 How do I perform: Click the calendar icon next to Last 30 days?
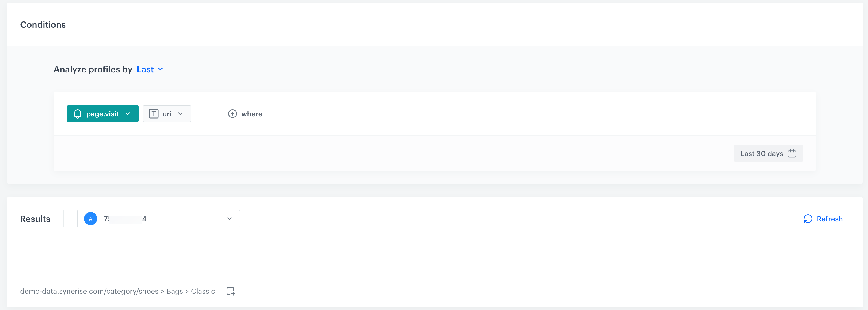tap(792, 153)
